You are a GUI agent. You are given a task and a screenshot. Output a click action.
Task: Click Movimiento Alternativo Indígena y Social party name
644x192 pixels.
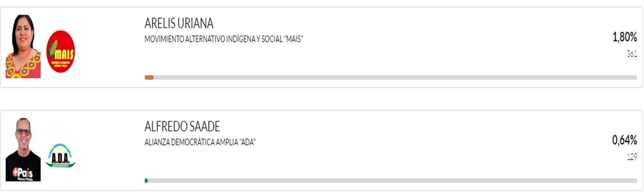coord(224,39)
